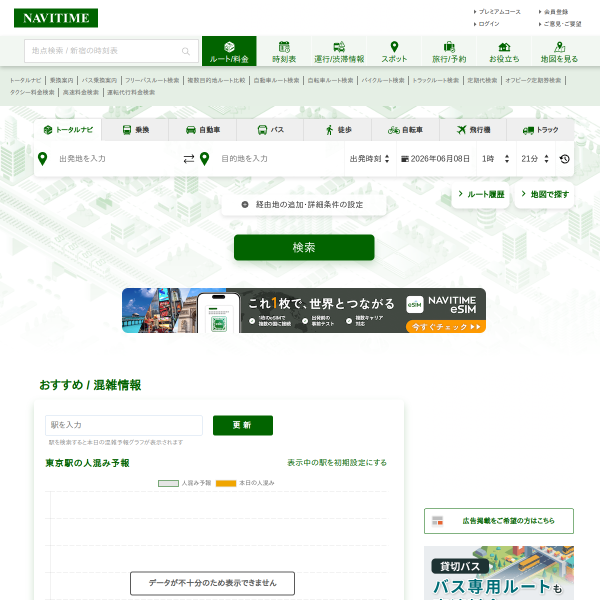Open 複数目的地ルート比較 submenu link
The height and width of the screenshot is (600, 600).
click(x=216, y=80)
